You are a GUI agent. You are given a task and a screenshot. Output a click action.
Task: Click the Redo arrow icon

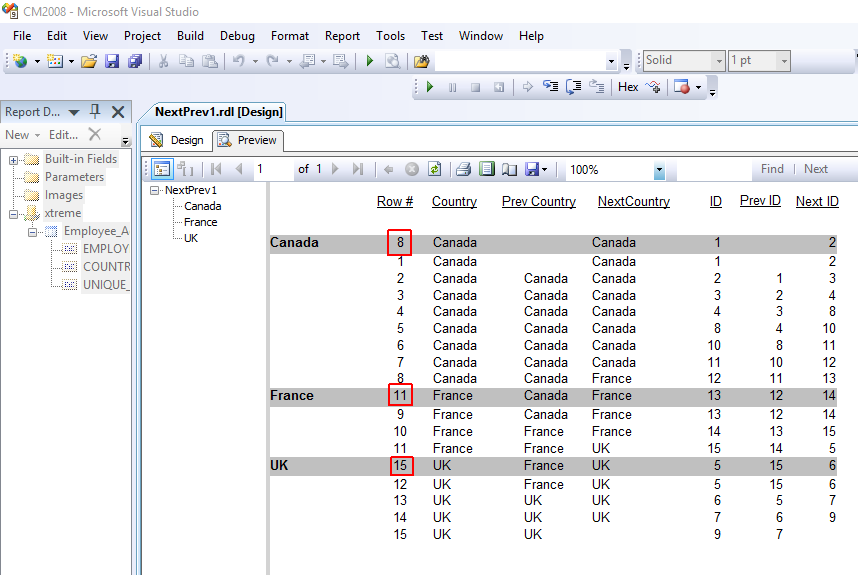point(273,61)
